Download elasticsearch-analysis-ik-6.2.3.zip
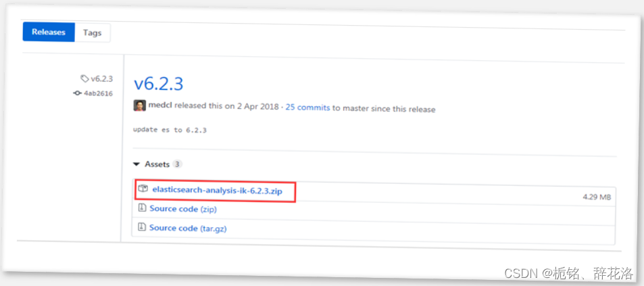The height and width of the screenshot is (286, 644). [218, 190]
